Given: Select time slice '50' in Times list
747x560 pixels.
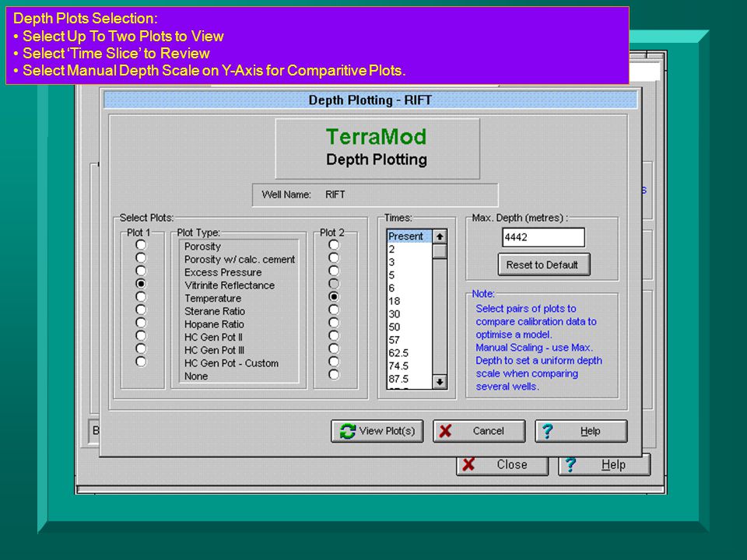Looking at the screenshot, I should (x=409, y=327).
